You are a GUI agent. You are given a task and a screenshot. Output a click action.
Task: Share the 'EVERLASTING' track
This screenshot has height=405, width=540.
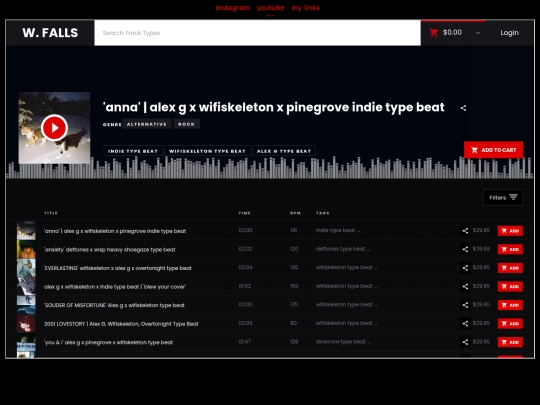(x=465, y=268)
